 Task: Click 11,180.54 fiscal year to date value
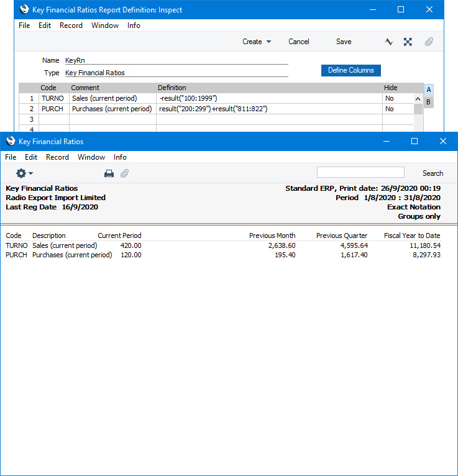[x=425, y=245]
